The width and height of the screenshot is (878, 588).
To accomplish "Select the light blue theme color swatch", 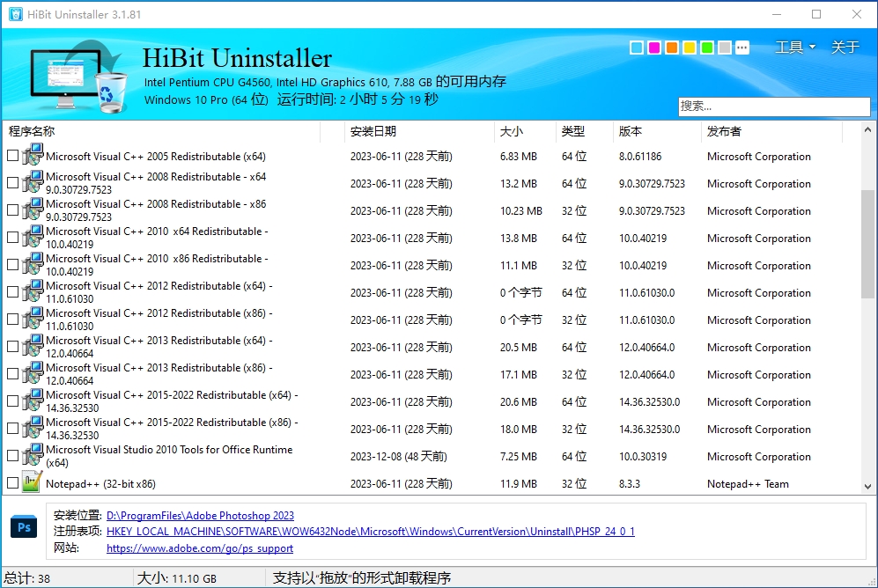I will [x=636, y=48].
